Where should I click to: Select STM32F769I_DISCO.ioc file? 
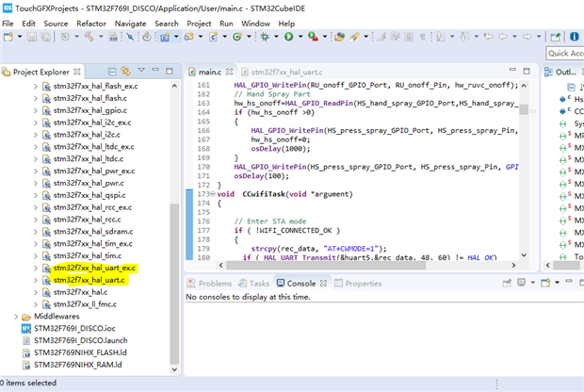click(73, 329)
